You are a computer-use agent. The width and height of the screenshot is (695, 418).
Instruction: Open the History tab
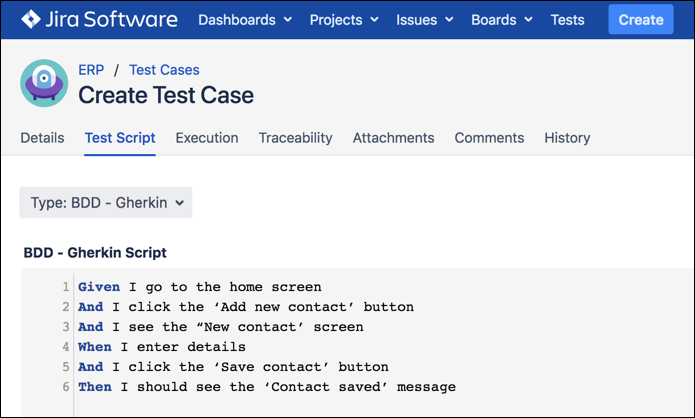coord(567,138)
